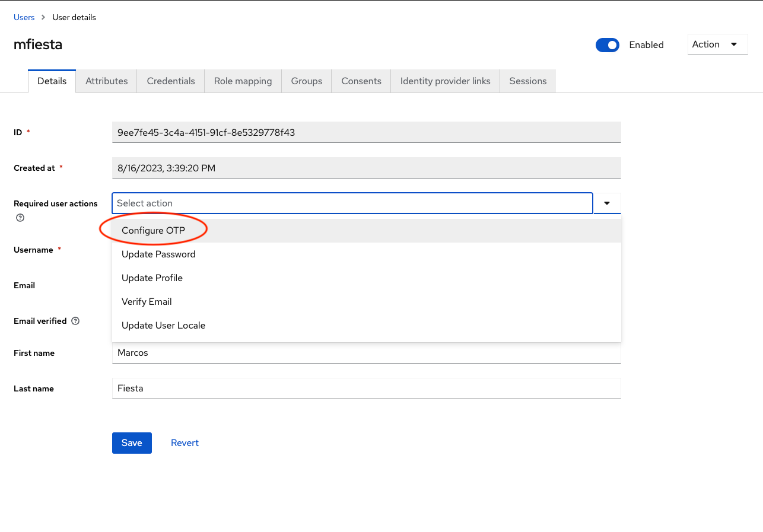The height and width of the screenshot is (532, 763).
Task: Choose Update Profile from the list
Action: pos(152,278)
